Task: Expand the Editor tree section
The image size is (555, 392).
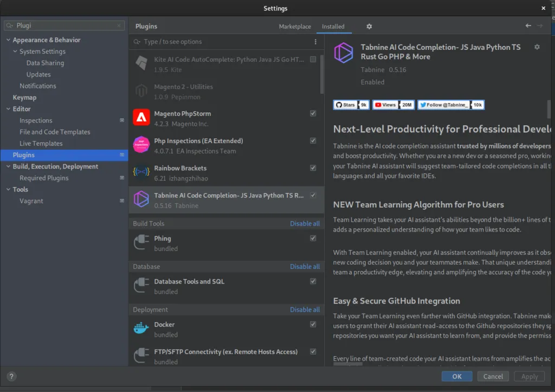Action: [9, 108]
